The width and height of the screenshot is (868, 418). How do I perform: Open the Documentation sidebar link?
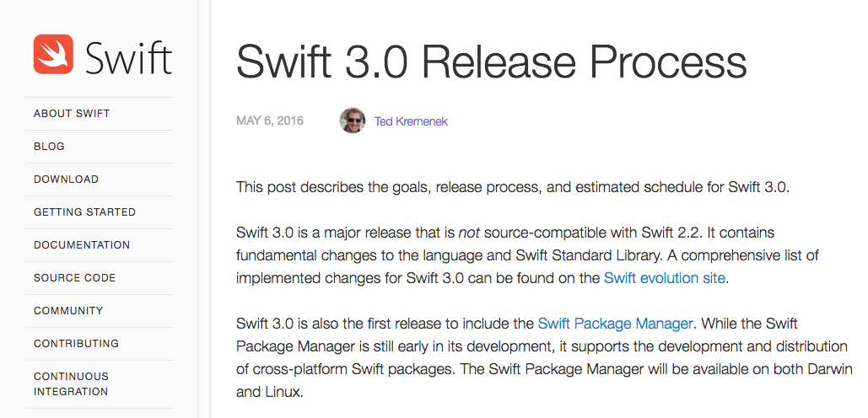click(82, 245)
